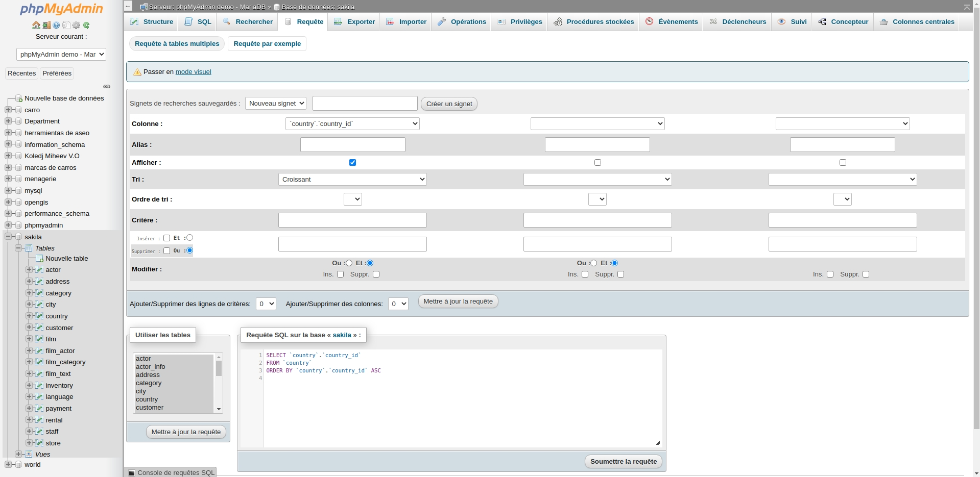This screenshot has height=477, width=980.
Task: Open the Structure tab
Action: (x=152, y=21)
